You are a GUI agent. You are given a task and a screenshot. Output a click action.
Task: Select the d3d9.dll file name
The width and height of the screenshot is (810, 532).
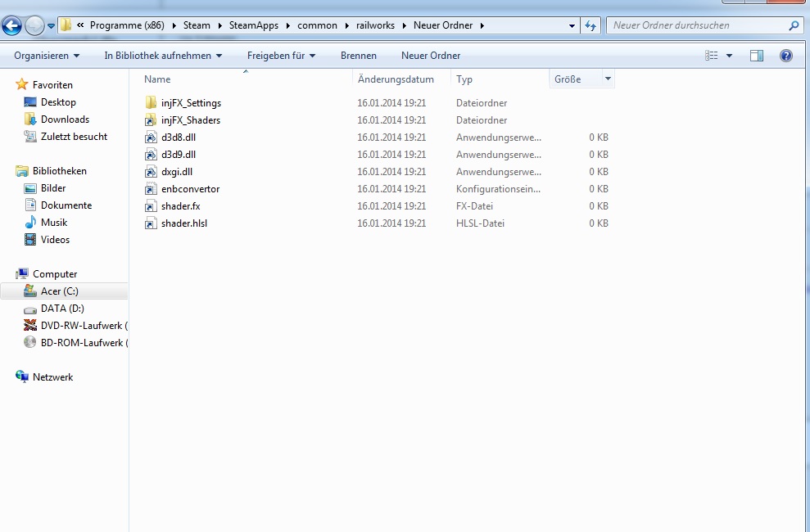pos(179,155)
